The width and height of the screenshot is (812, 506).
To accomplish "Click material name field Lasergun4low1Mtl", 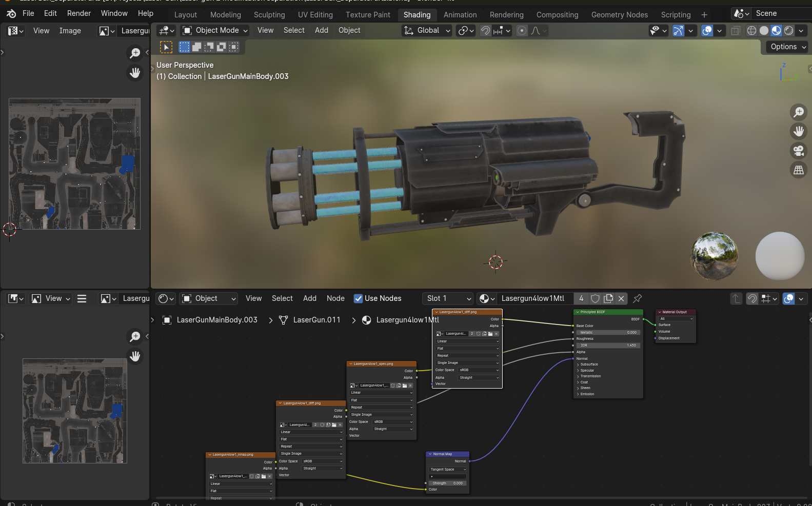I will pyautogui.click(x=534, y=298).
